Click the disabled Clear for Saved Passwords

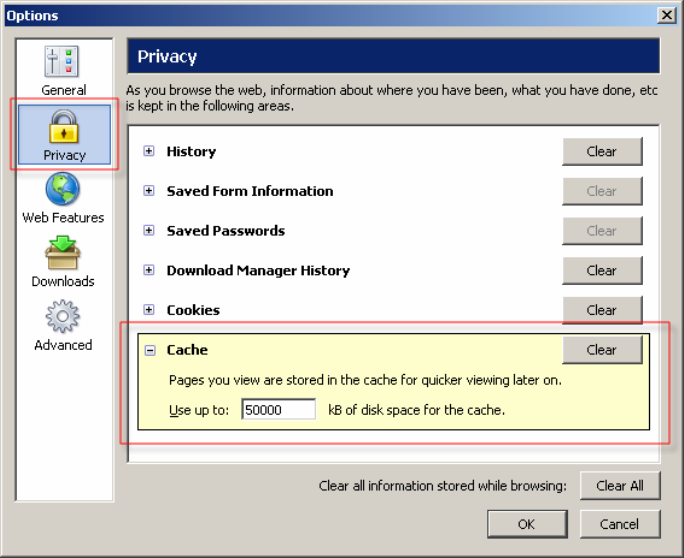[x=602, y=231]
